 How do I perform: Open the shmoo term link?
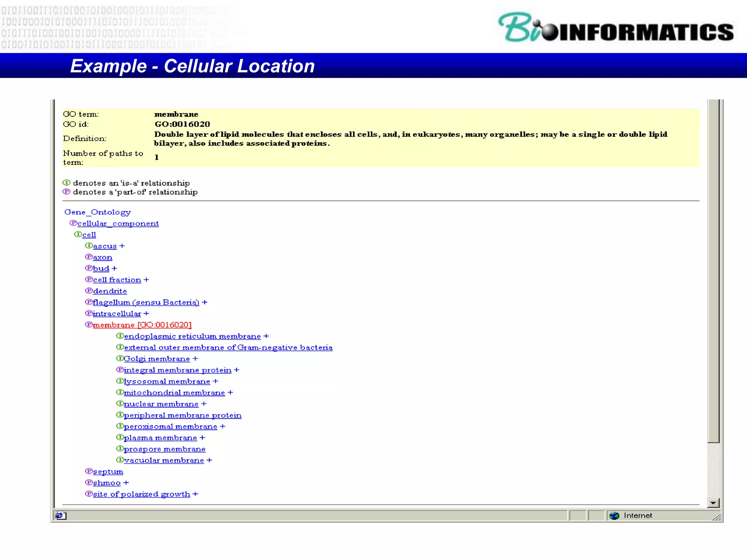pos(107,483)
